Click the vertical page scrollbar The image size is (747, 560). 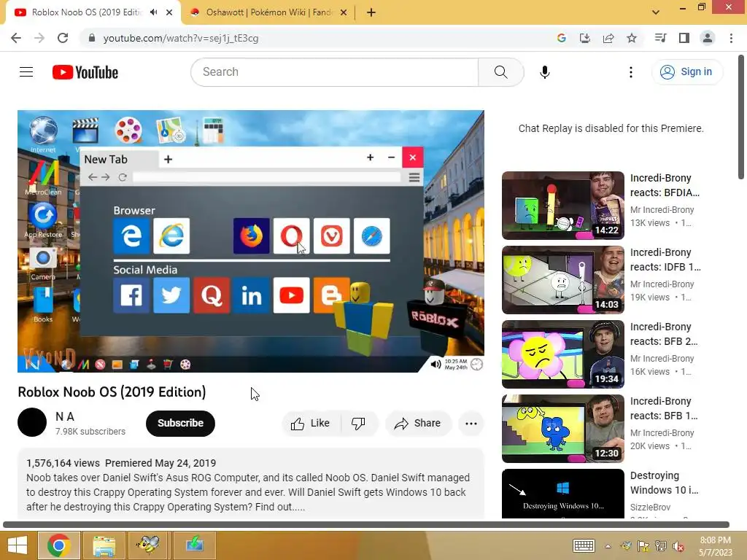[741, 117]
